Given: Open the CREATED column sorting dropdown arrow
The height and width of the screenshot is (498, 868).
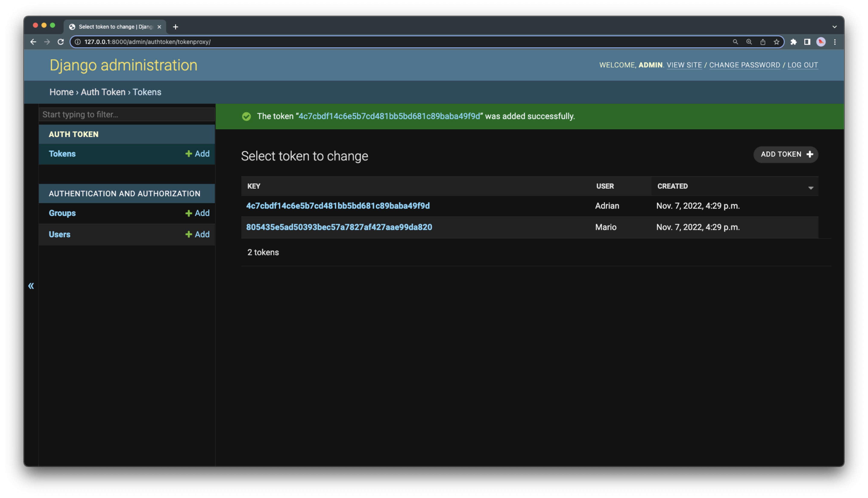Looking at the screenshot, I should coord(811,188).
